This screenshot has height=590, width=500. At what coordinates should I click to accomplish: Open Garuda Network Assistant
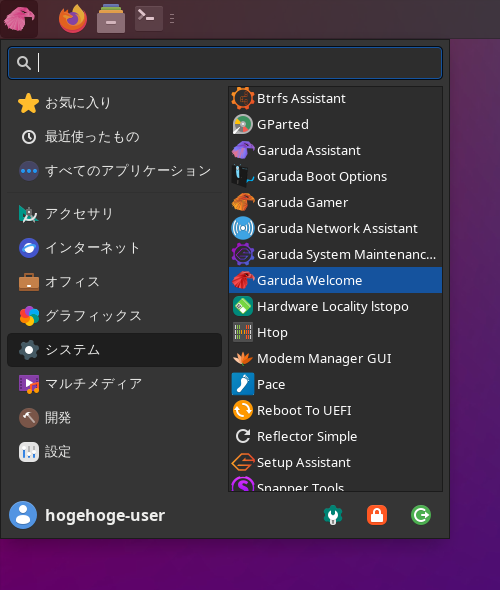click(x=335, y=228)
